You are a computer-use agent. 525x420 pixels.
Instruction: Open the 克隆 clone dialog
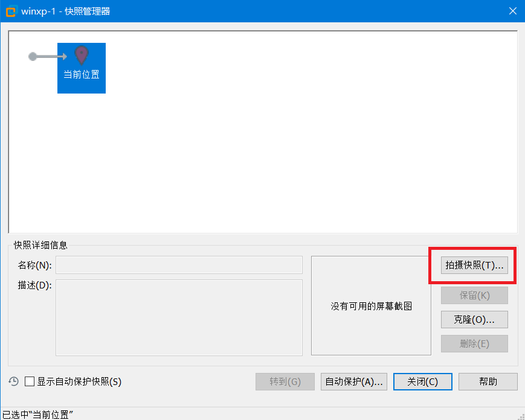click(474, 319)
